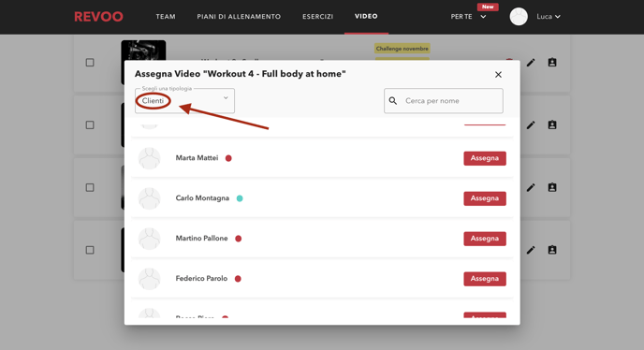Open PIANI DI ALLENAMENTO section

click(x=239, y=17)
